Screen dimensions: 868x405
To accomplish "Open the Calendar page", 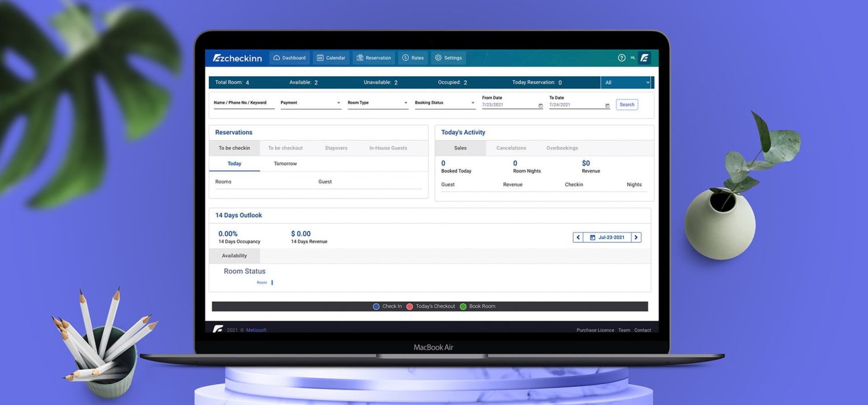I will (331, 58).
